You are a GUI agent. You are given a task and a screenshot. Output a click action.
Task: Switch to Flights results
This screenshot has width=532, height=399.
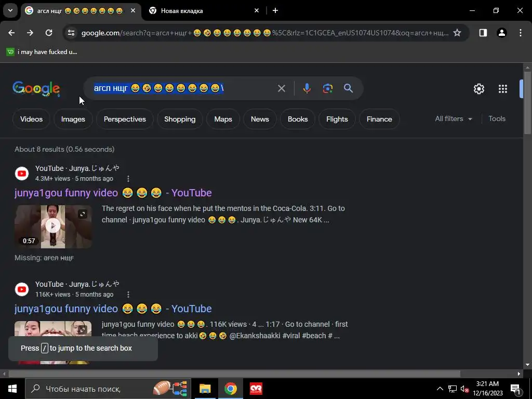337,119
